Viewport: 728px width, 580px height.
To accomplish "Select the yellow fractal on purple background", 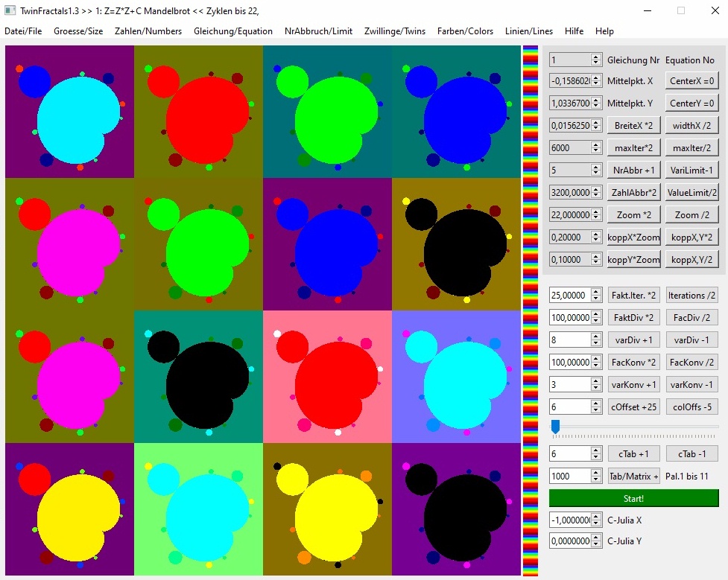I will pyautogui.click(x=69, y=509).
